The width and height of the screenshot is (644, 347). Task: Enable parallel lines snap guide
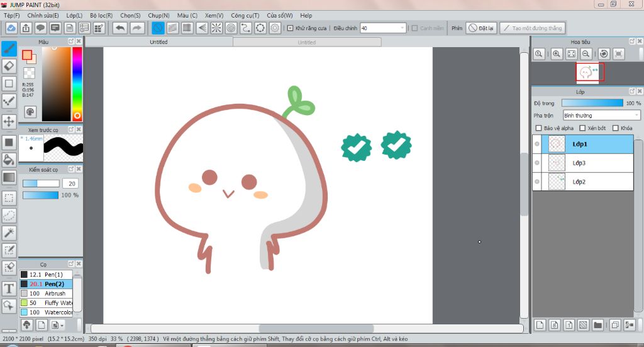172,28
